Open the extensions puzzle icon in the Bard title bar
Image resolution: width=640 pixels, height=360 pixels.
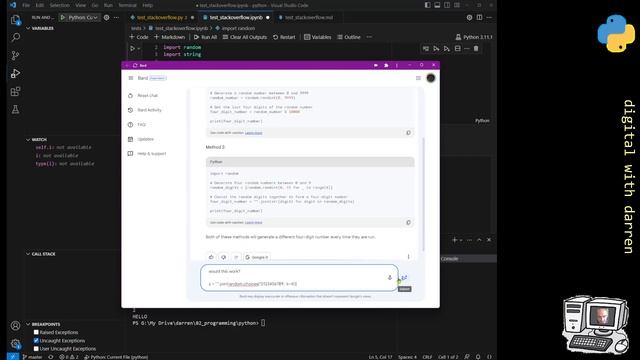[x=386, y=65]
